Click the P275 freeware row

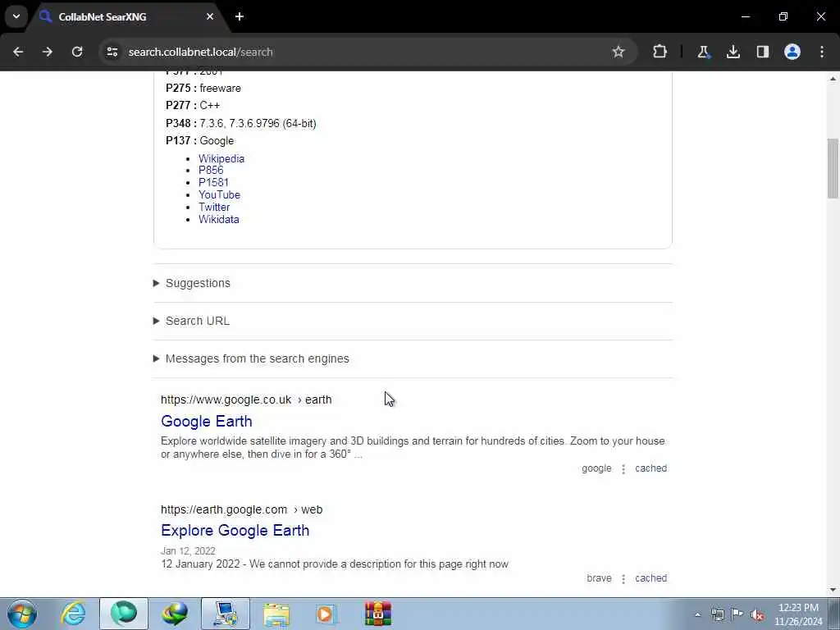coord(203,89)
